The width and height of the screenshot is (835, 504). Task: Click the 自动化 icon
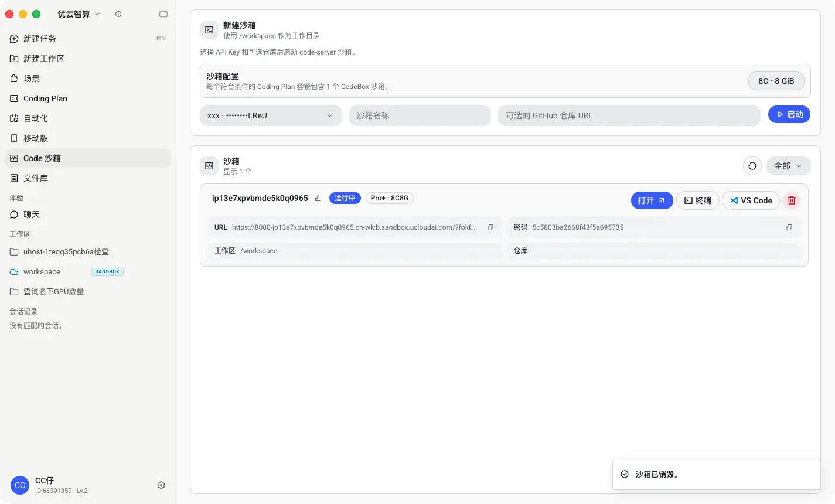pos(14,118)
